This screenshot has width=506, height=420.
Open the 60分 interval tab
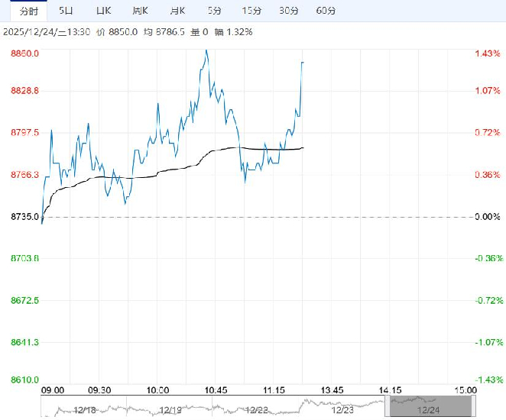pyautogui.click(x=325, y=11)
